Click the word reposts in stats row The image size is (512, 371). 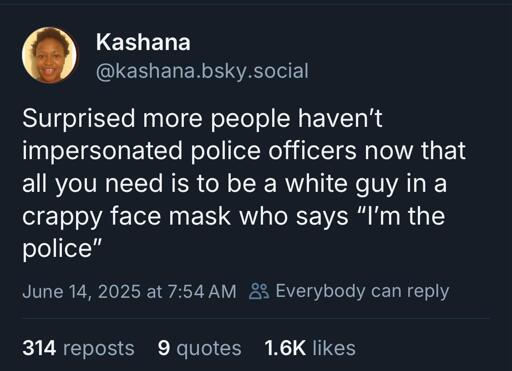99,349
